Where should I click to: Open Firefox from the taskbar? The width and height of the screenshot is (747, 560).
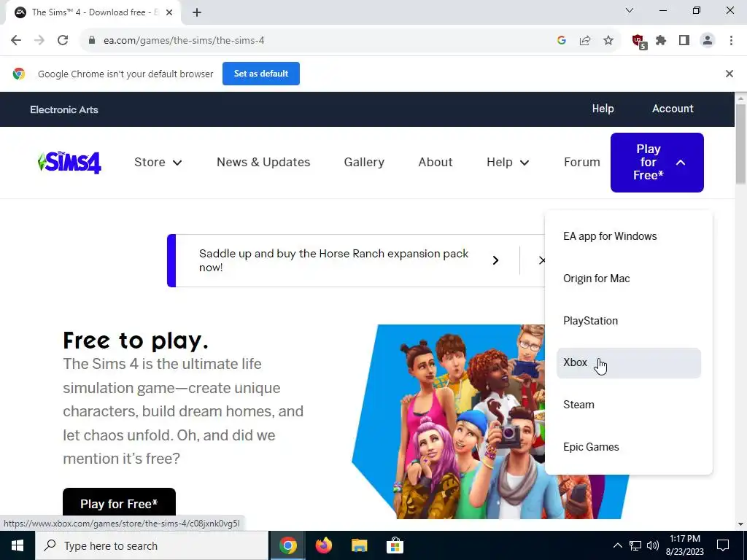point(323,545)
